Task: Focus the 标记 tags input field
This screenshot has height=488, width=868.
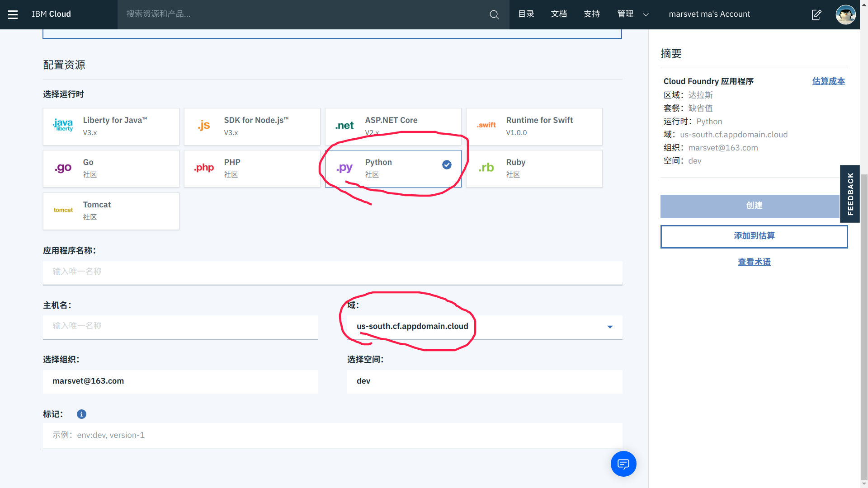Action: (333, 436)
